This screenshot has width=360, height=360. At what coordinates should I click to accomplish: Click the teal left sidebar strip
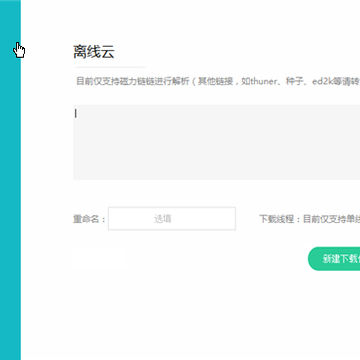pyautogui.click(x=10, y=180)
